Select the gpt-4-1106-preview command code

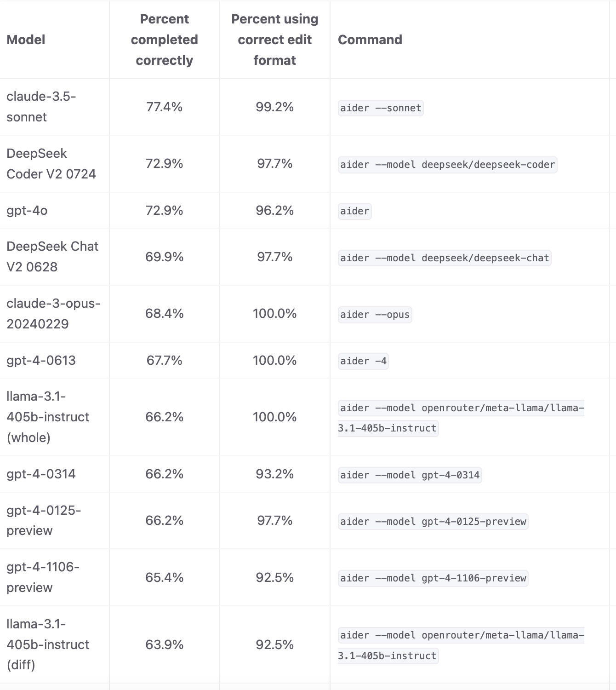point(433,578)
